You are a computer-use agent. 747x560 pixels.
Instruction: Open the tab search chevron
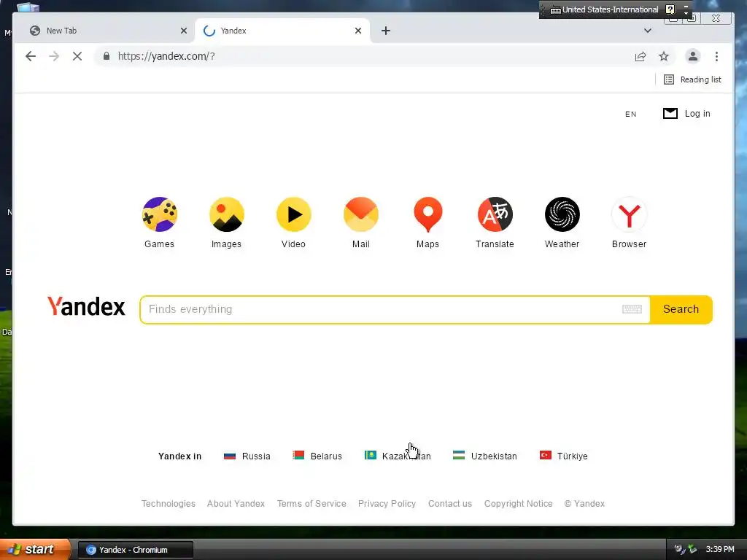[648, 31]
